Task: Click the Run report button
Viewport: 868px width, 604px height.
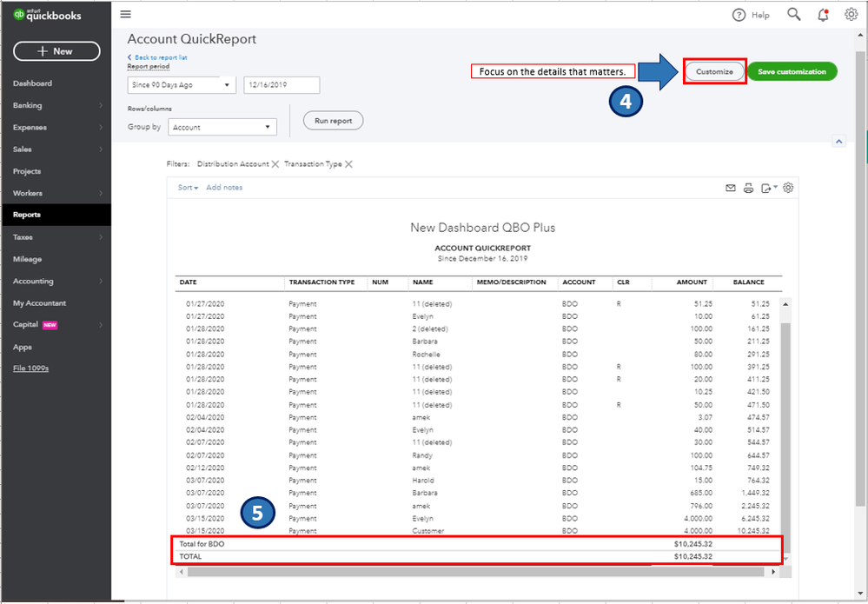Action: tap(333, 121)
